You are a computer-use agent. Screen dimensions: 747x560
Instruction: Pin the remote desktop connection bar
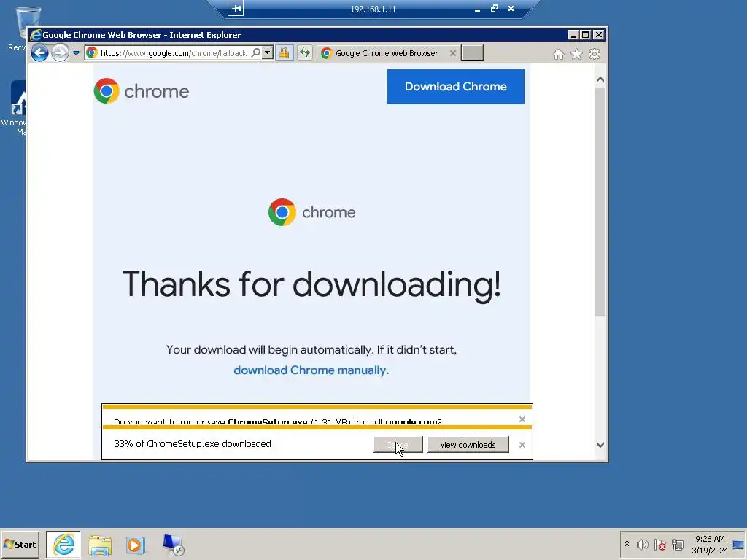(x=236, y=9)
